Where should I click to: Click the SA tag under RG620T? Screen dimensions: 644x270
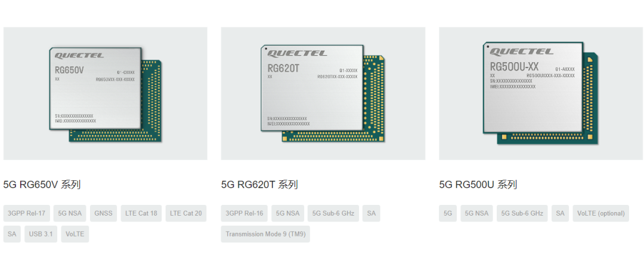(x=371, y=213)
